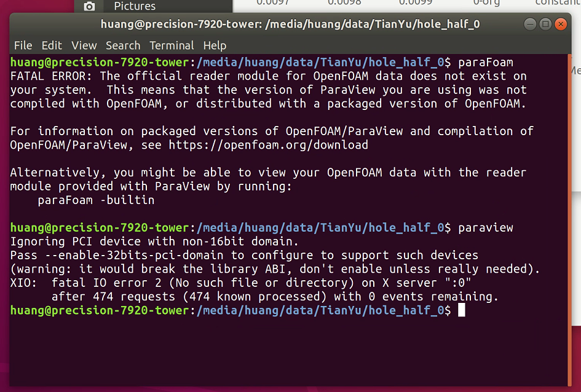Open the File menu in terminal
The image size is (581, 392).
pyautogui.click(x=23, y=45)
